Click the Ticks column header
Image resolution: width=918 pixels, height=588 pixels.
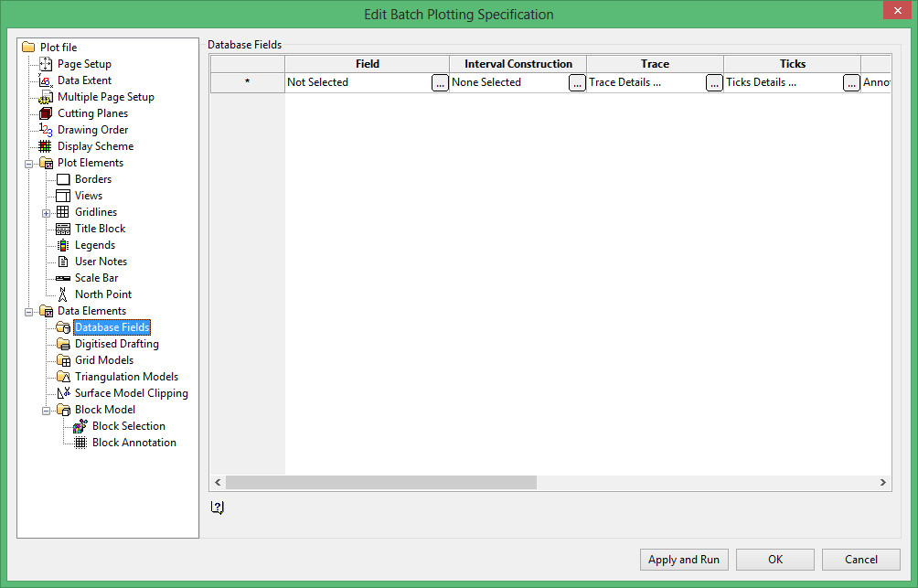click(792, 64)
